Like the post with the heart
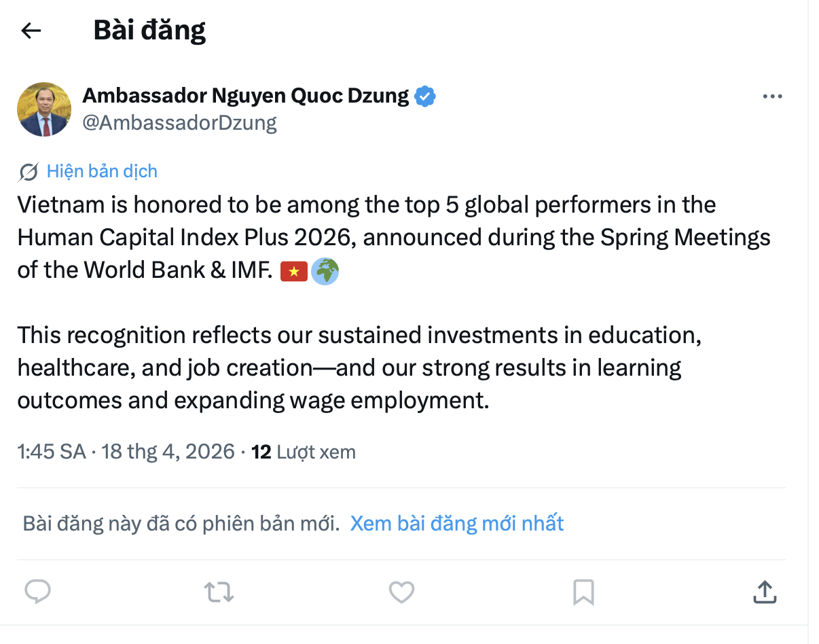Screen dimensions: 819x644 click(401, 592)
